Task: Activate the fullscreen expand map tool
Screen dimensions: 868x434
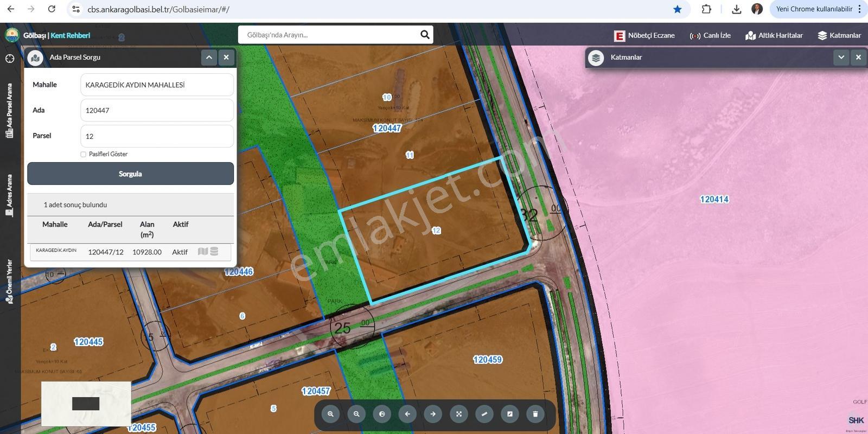Action: tap(459, 414)
